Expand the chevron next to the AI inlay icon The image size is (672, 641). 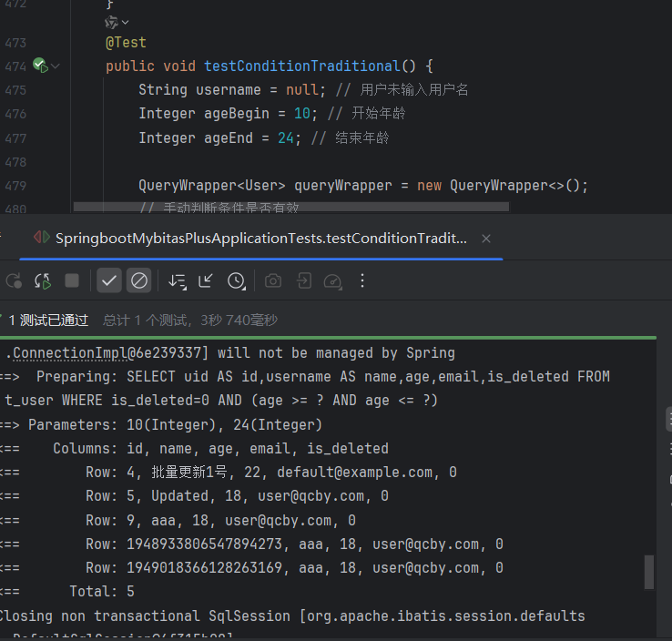click(x=125, y=22)
